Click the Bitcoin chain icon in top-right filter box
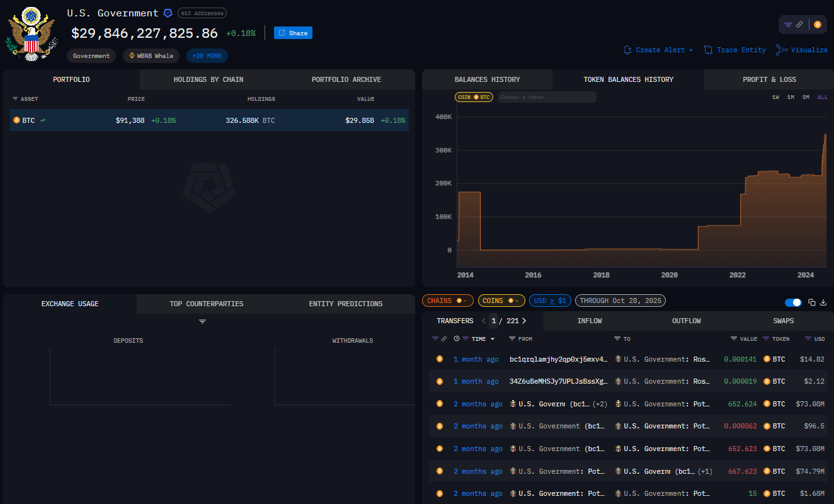Image resolution: width=834 pixels, height=504 pixels. pos(818,25)
